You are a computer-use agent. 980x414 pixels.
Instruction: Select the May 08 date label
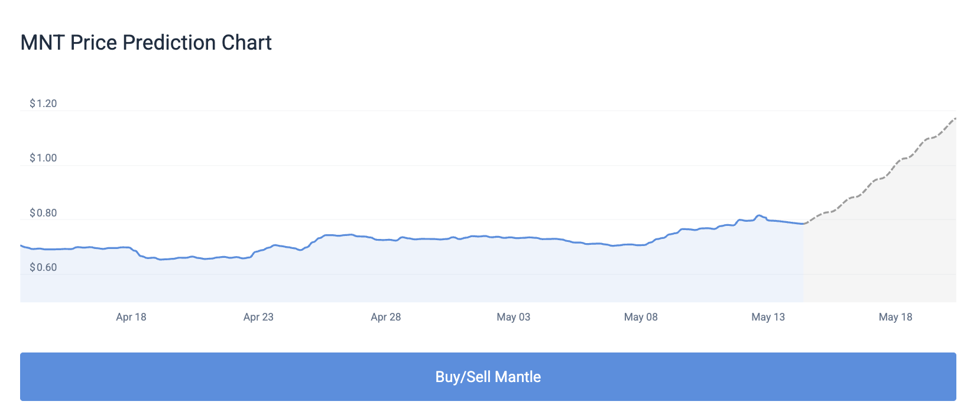coord(640,317)
